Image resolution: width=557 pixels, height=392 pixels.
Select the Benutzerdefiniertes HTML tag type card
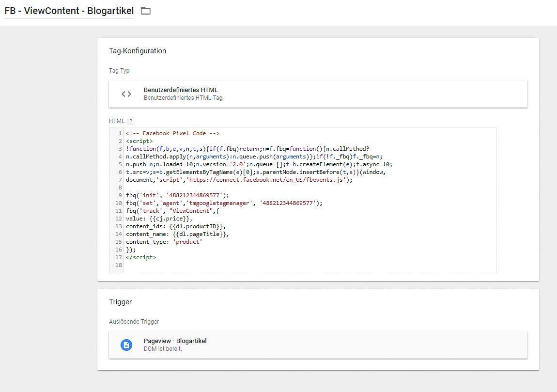(318, 94)
